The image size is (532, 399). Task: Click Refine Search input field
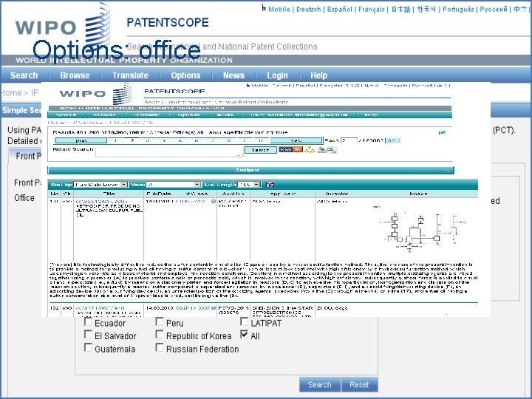tap(169, 151)
